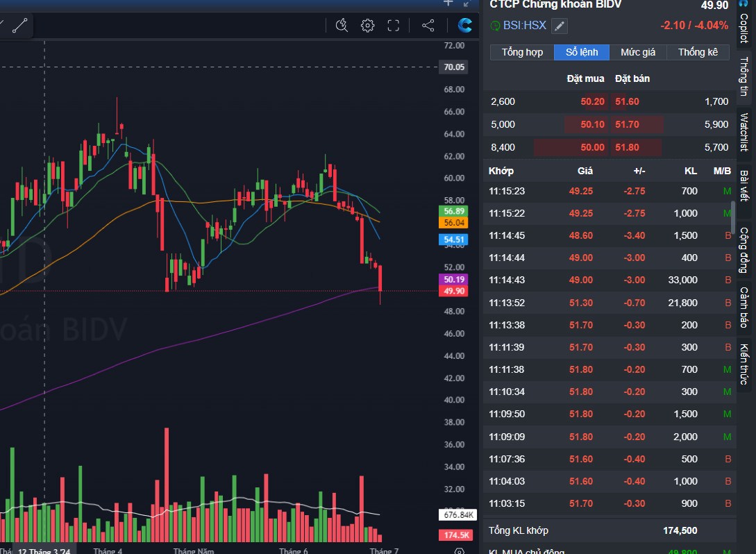
Task: Select the Mức giá tab
Action: 638,52
